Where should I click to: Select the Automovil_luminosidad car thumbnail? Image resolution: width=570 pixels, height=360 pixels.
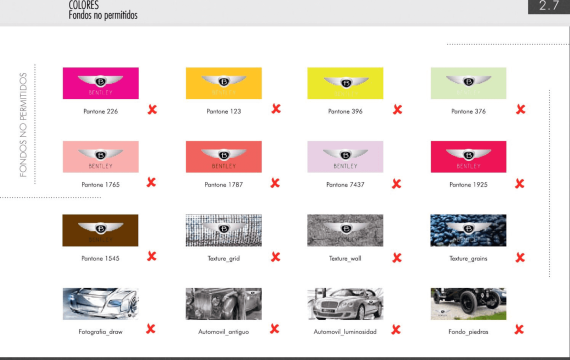[345, 304]
